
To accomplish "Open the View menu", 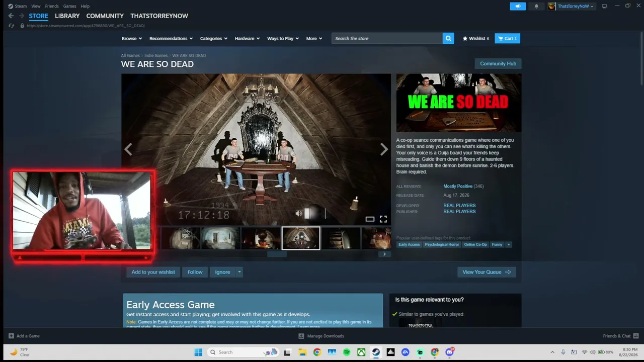I will point(36,6).
